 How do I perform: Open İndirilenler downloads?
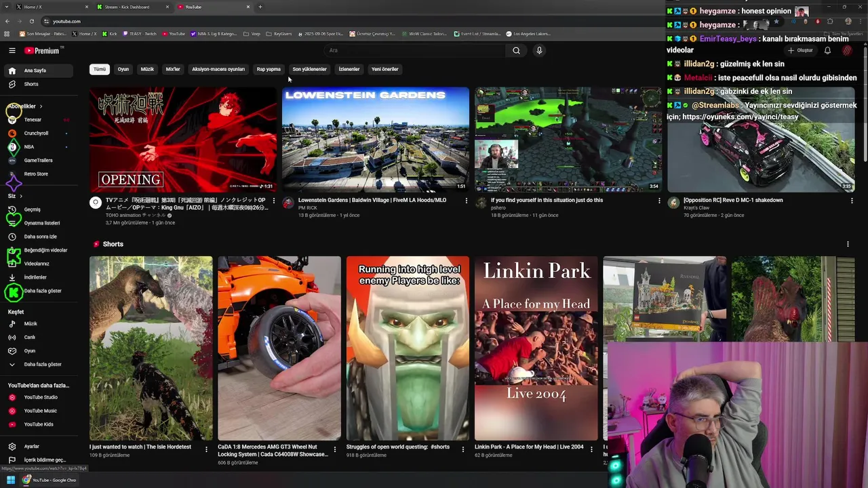[39, 277]
